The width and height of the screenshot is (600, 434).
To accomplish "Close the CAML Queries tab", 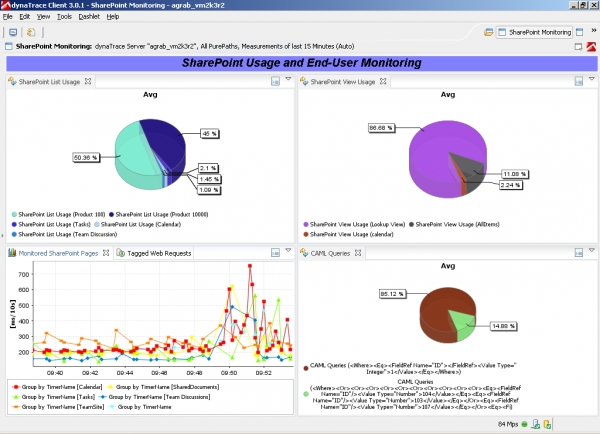I will coord(358,253).
